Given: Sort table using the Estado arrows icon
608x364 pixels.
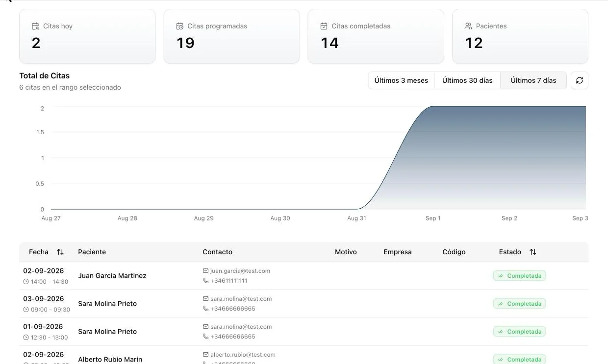Looking at the screenshot, I should [x=533, y=252].
